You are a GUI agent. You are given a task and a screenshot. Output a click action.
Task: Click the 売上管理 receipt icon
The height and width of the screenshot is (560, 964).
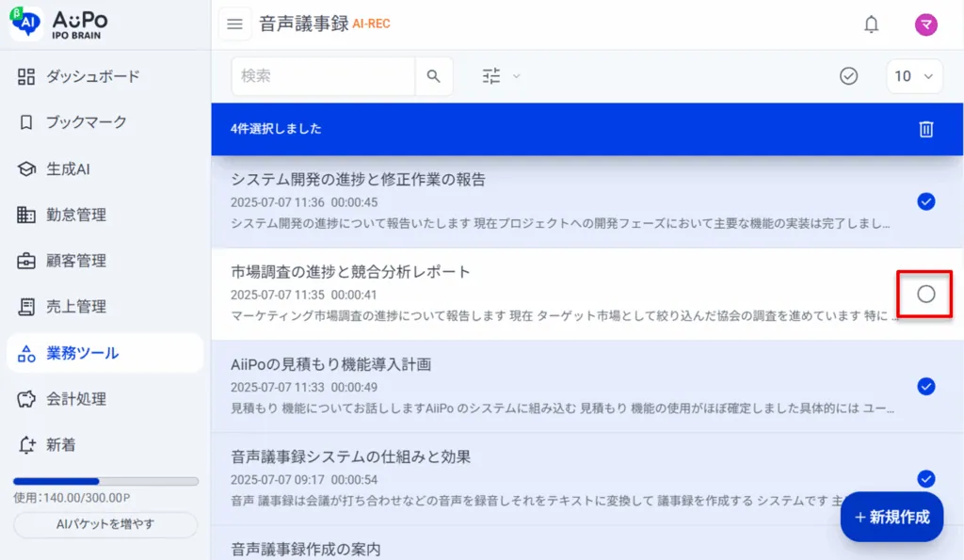[x=25, y=307]
